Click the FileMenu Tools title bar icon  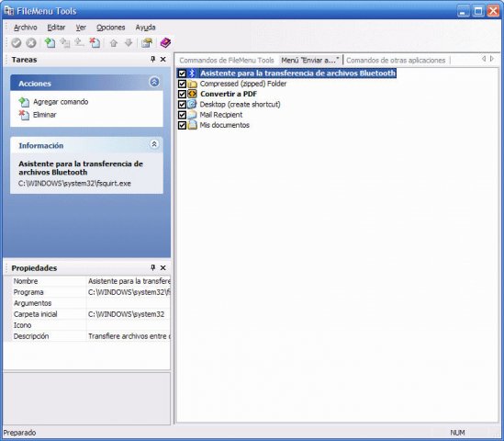pyautogui.click(x=9, y=11)
